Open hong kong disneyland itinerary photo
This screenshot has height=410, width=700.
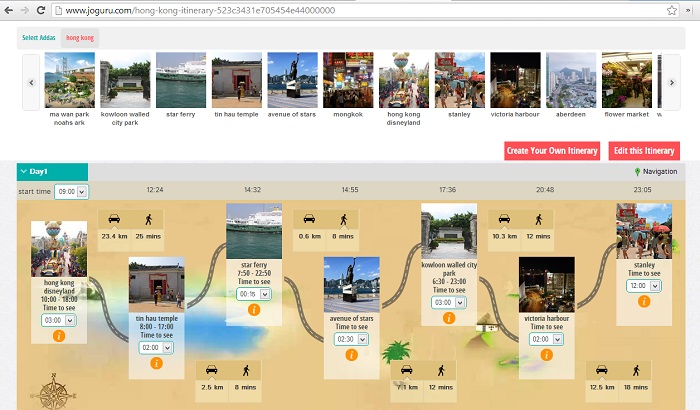tap(59, 249)
